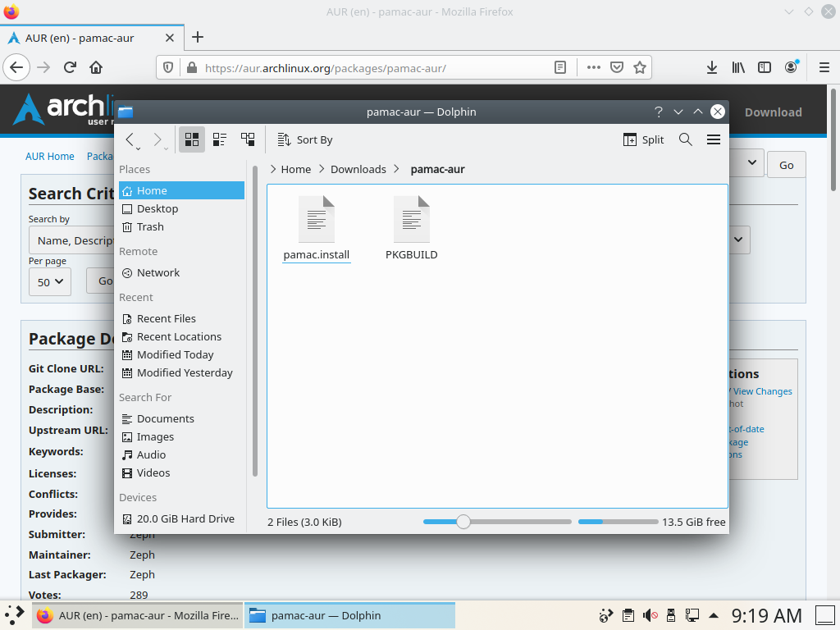Open page actions three-dots menu

(x=593, y=67)
